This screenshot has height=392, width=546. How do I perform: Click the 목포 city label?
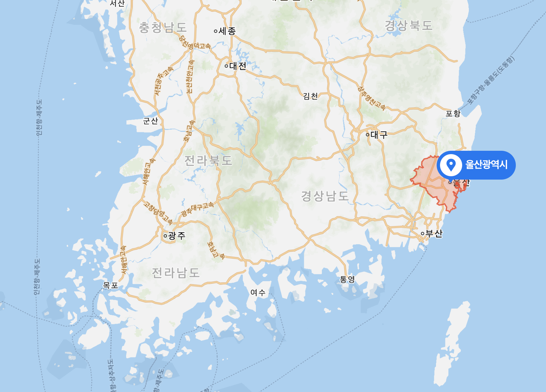point(110,285)
